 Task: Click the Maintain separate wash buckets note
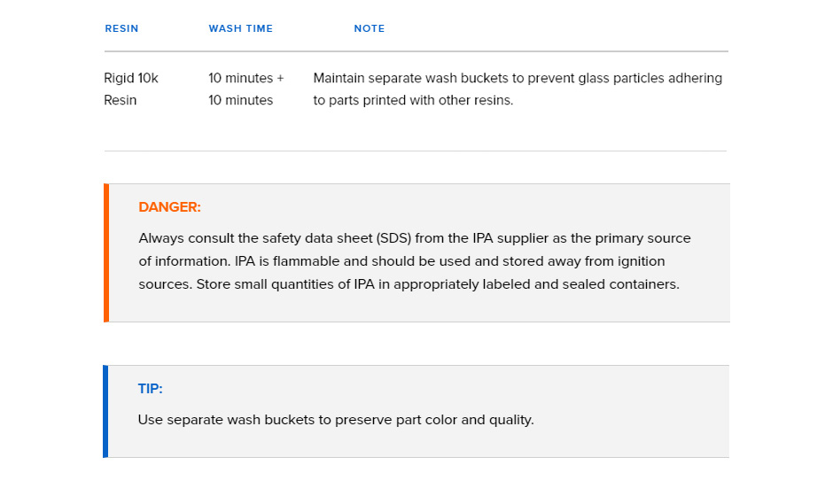click(x=518, y=89)
